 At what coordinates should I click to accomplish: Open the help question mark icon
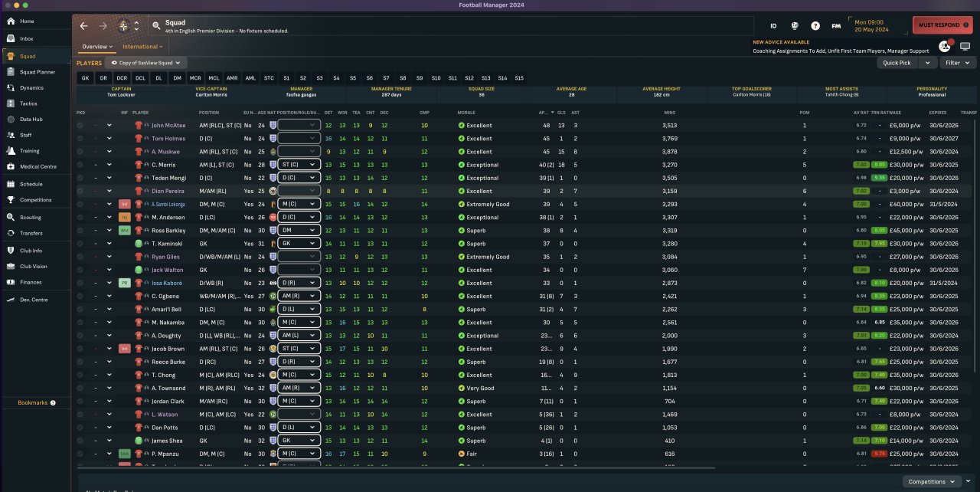[x=815, y=26]
